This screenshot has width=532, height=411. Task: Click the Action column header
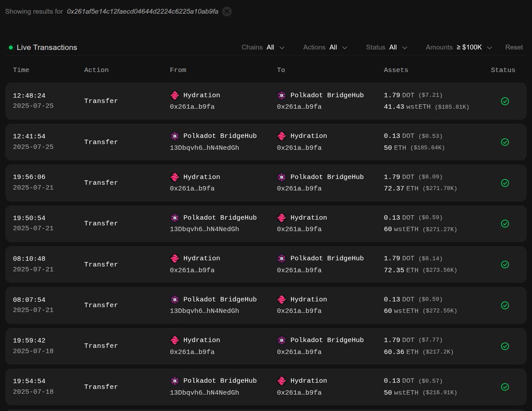96,70
